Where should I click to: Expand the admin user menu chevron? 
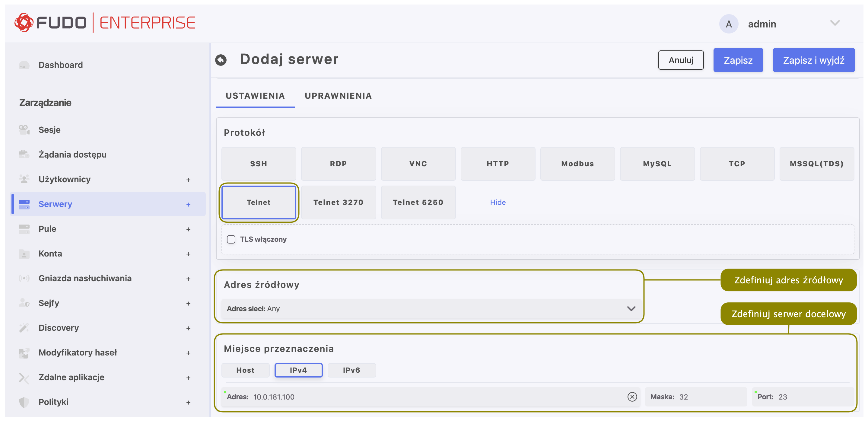point(834,23)
